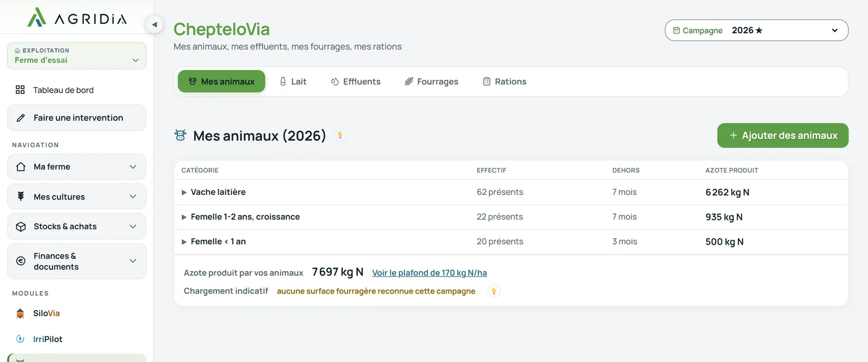Click the Agridia logo
The width and height of the screenshot is (868, 362).
coord(77,17)
